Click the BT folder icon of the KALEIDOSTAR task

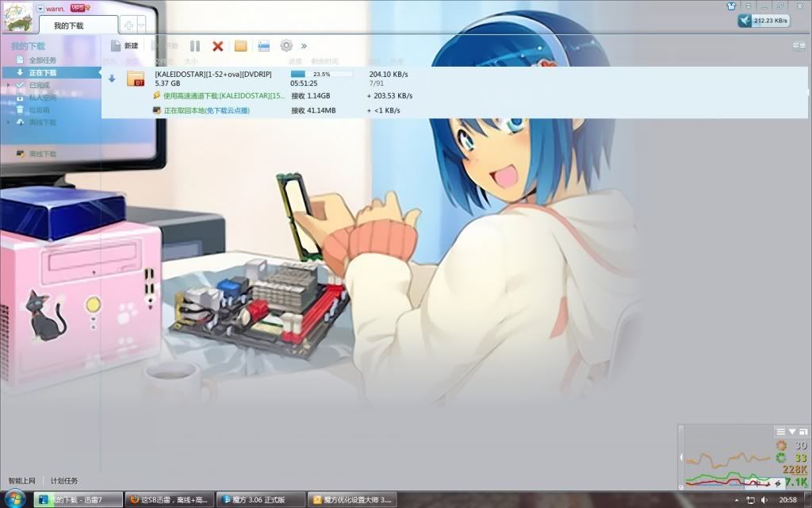136,79
